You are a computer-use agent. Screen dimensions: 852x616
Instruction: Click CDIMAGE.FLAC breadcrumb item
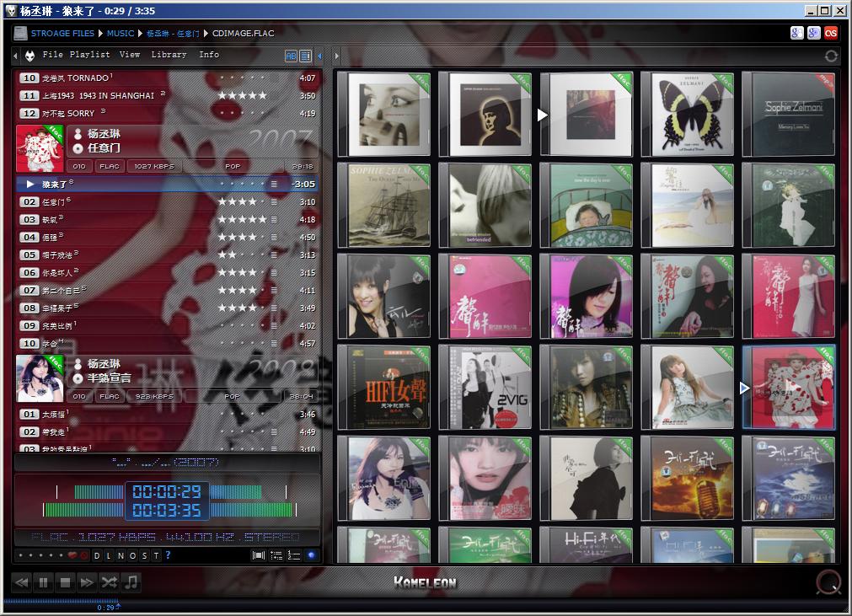pos(243,33)
